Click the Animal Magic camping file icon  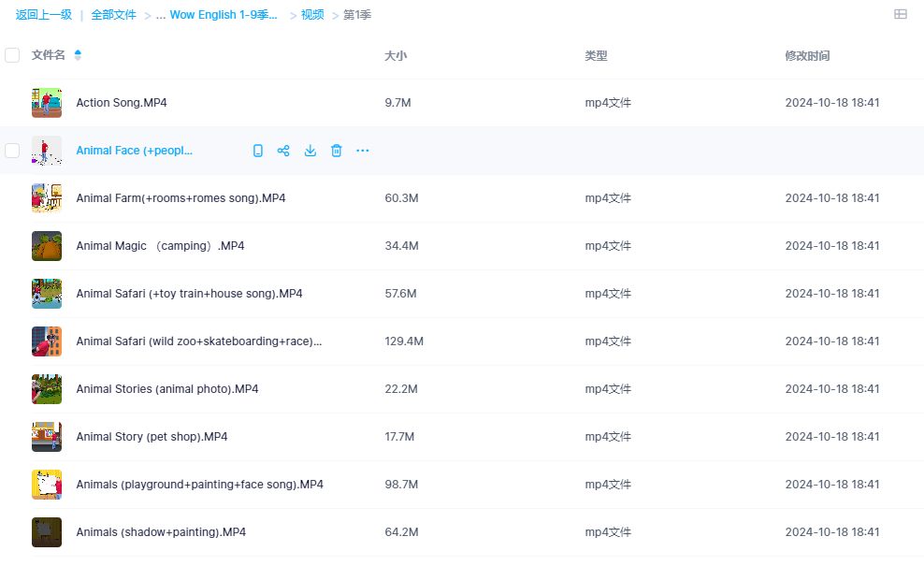tap(47, 246)
